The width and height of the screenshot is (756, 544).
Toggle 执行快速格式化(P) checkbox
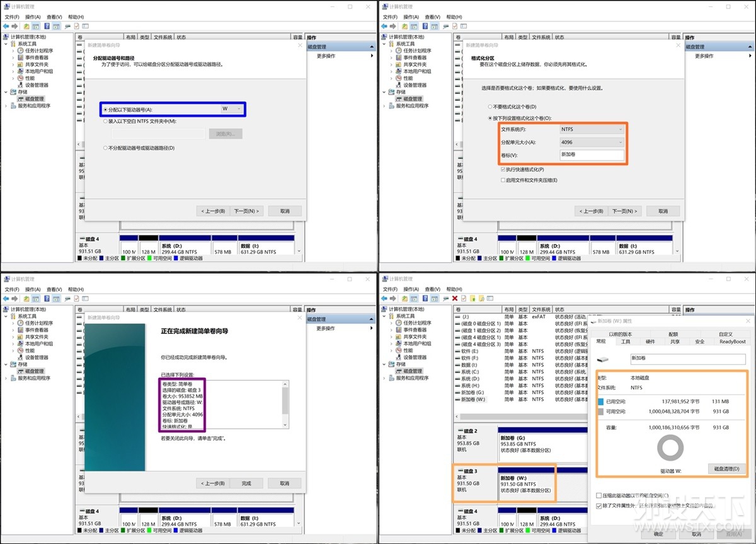[501, 170]
